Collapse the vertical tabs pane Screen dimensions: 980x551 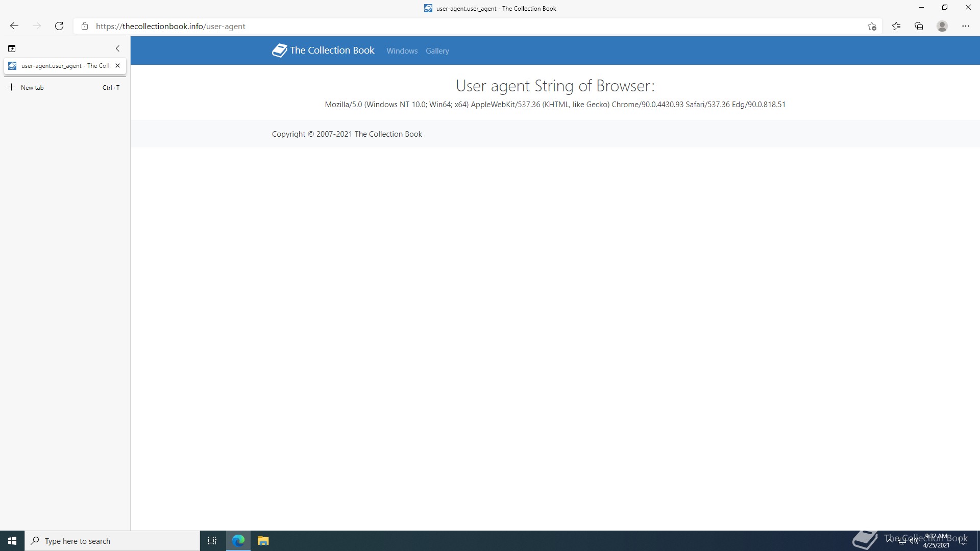(117, 48)
